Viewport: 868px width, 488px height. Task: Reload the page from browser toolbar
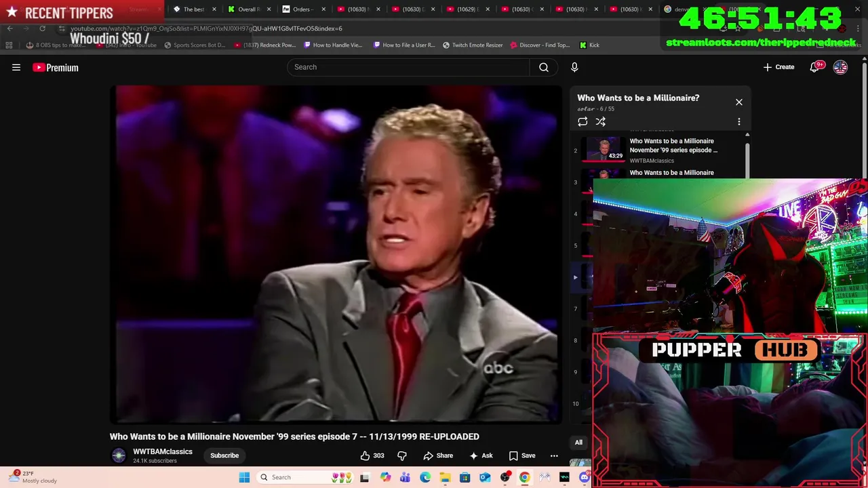tap(42, 28)
